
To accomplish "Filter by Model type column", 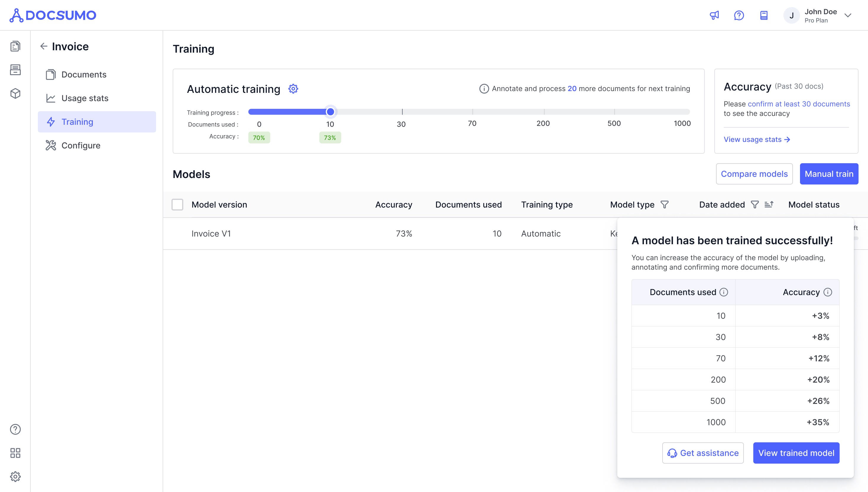I will 664,204.
